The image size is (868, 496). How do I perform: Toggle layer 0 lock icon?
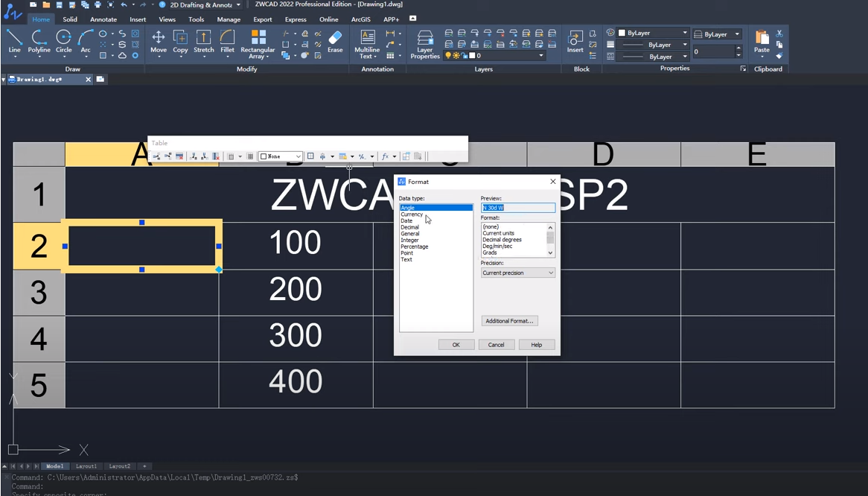[x=464, y=55]
